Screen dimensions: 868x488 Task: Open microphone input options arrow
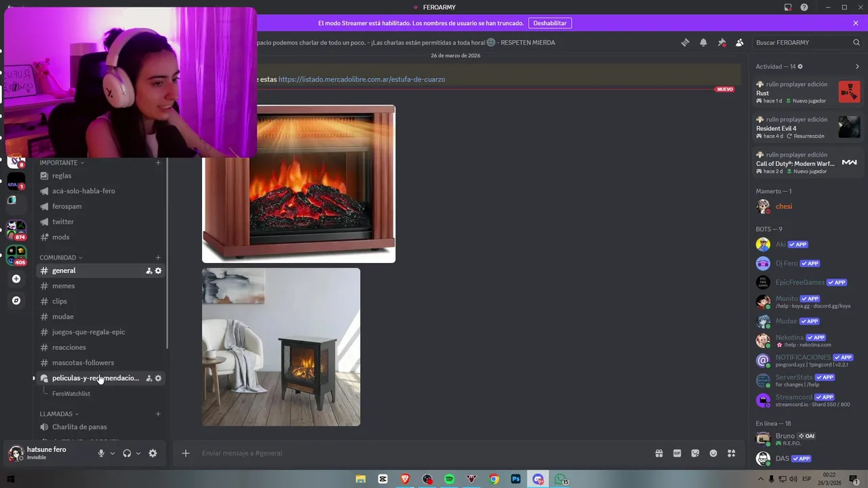coord(113,453)
